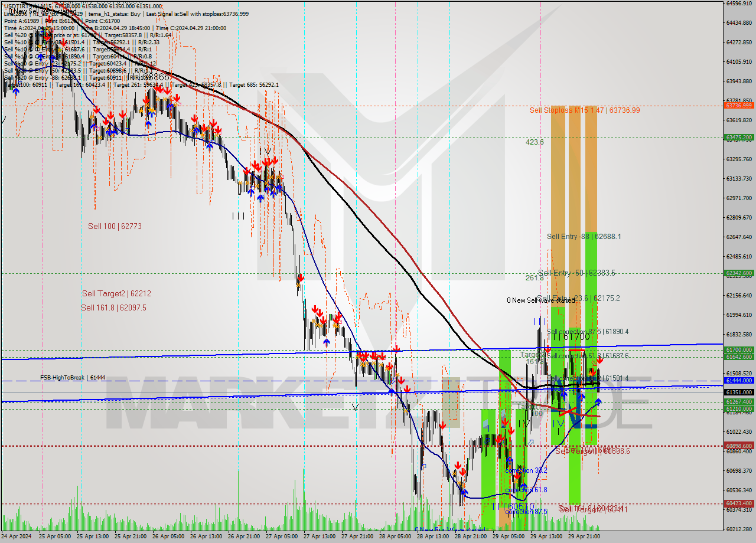Click the green '423.6' Fibonacci label
756x543 pixels.
[x=535, y=142]
